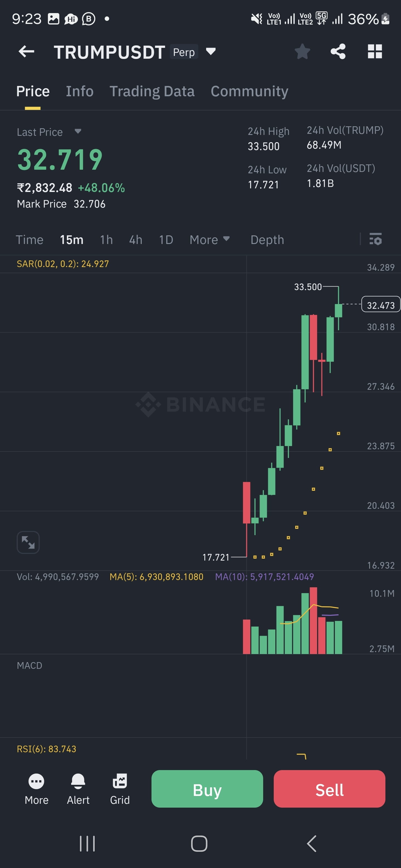
Task: Expand the TRUMPUSDT pair selector arrow
Action: coord(211,51)
